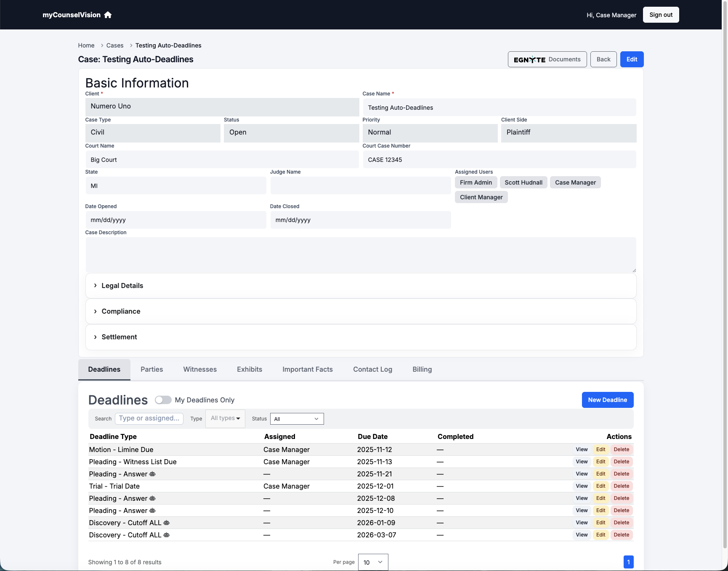This screenshot has width=728, height=571.
Task: View the Motion - Limine Due deadline
Action: point(582,449)
